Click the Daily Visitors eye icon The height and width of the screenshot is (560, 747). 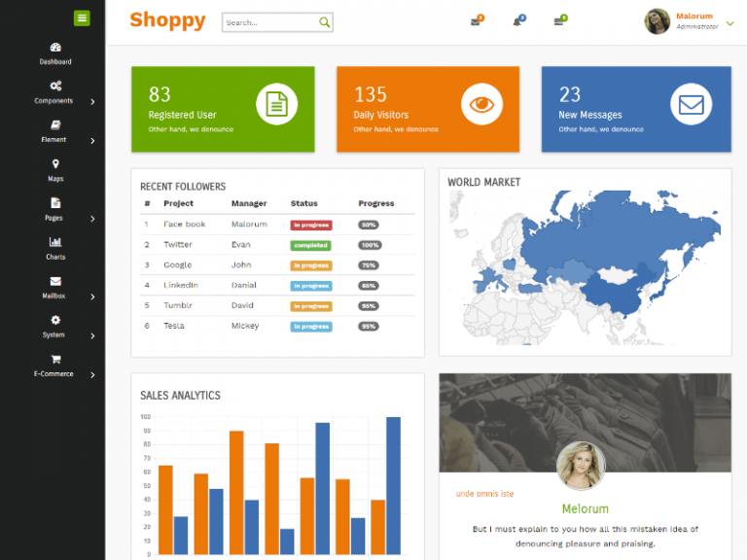click(481, 104)
